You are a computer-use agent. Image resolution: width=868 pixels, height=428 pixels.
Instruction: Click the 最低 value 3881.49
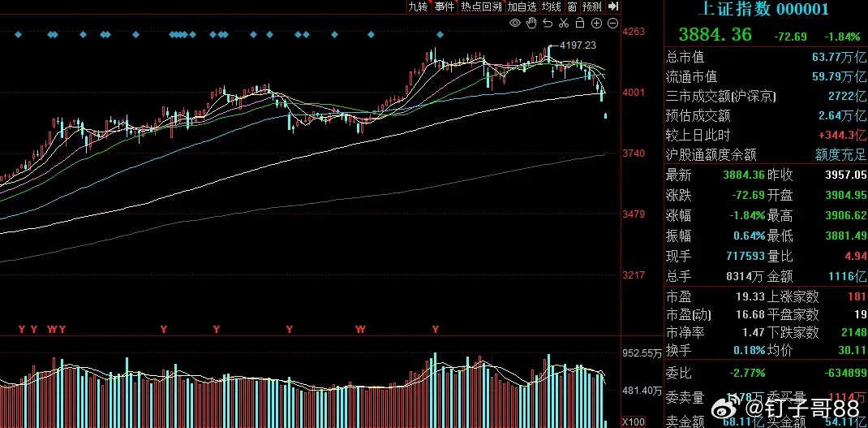(x=845, y=236)
